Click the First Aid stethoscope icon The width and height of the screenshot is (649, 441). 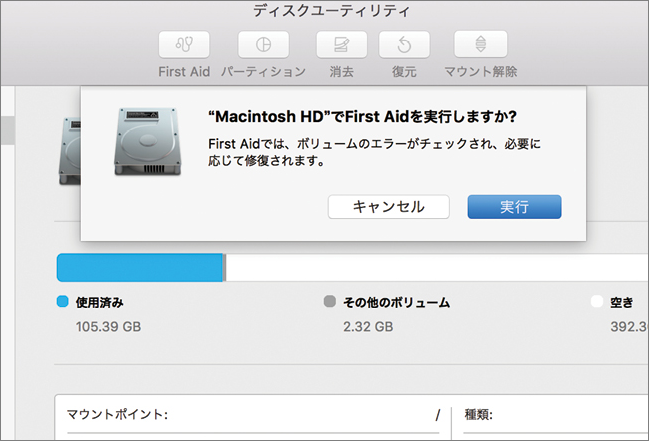(184, 44)
